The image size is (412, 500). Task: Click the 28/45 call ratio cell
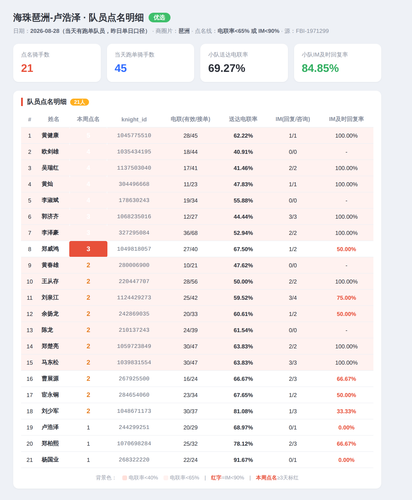[190, 136]
